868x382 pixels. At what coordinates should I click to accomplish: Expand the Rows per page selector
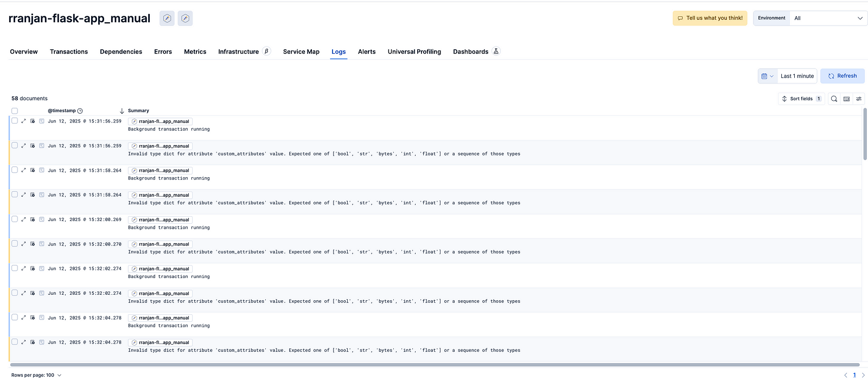pos(36,375)
